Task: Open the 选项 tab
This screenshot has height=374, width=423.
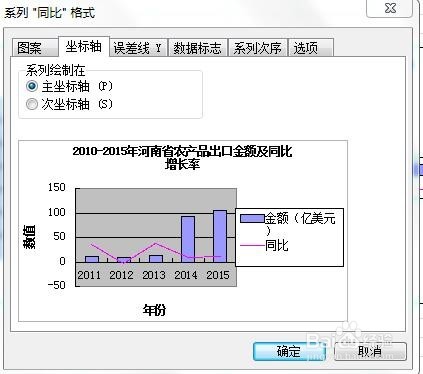Action: pos(311,48)
